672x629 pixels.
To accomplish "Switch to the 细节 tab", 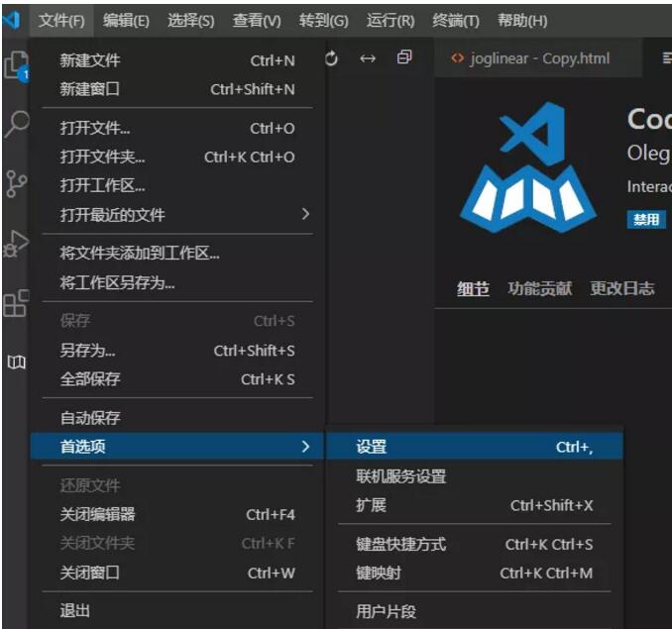I will [x=473, y=288].
